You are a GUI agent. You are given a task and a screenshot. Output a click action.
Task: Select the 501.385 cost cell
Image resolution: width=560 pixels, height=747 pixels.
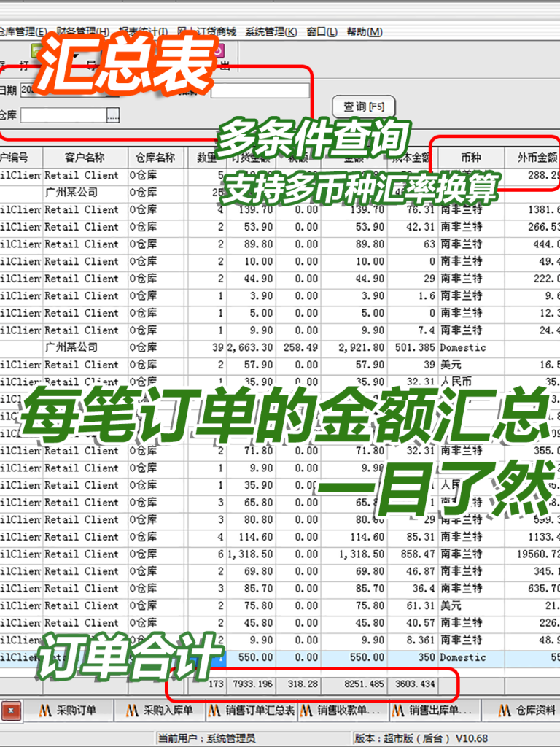click(413, 348)
